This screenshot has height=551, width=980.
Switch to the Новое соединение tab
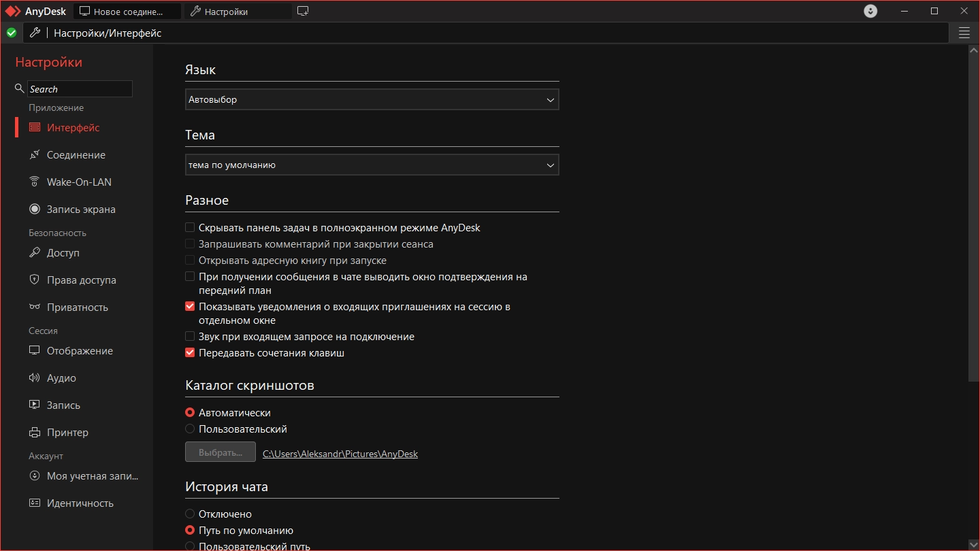pyautogui.click(x=127, y=12)
